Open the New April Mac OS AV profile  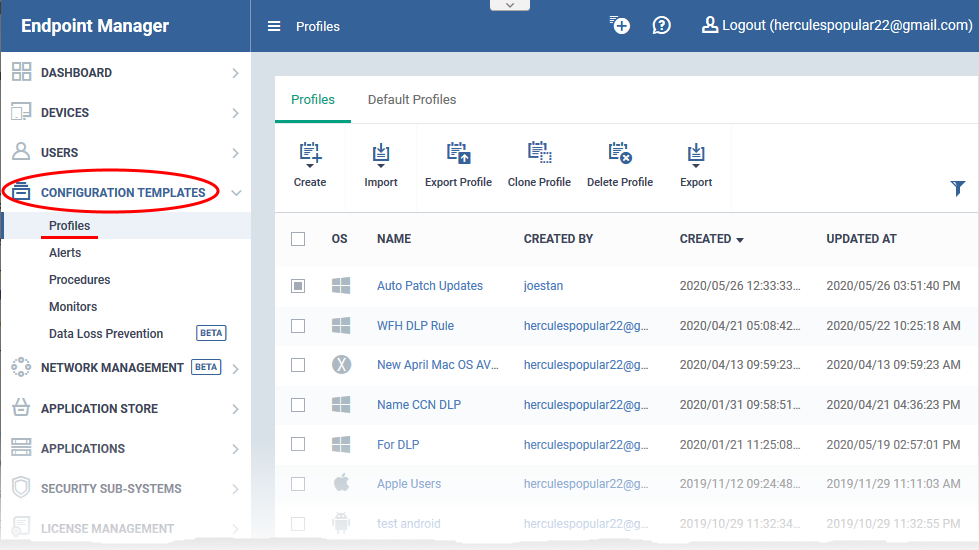438,365
